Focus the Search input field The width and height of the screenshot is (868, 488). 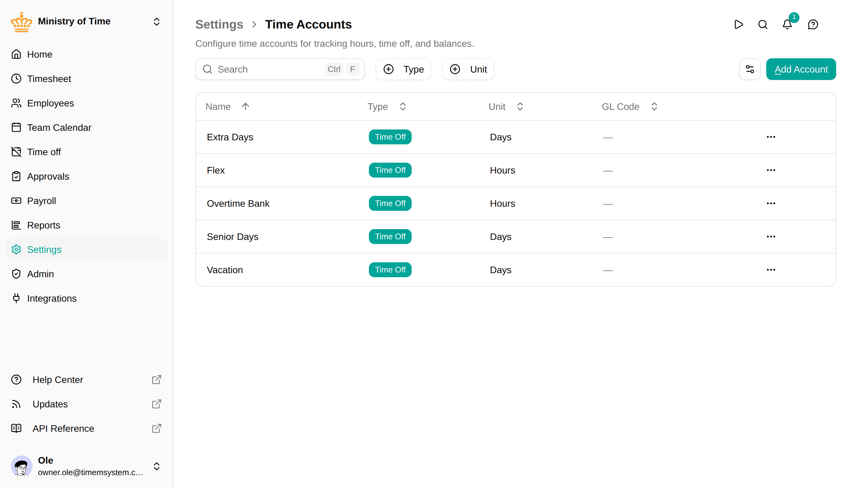(x=280, y=69)
